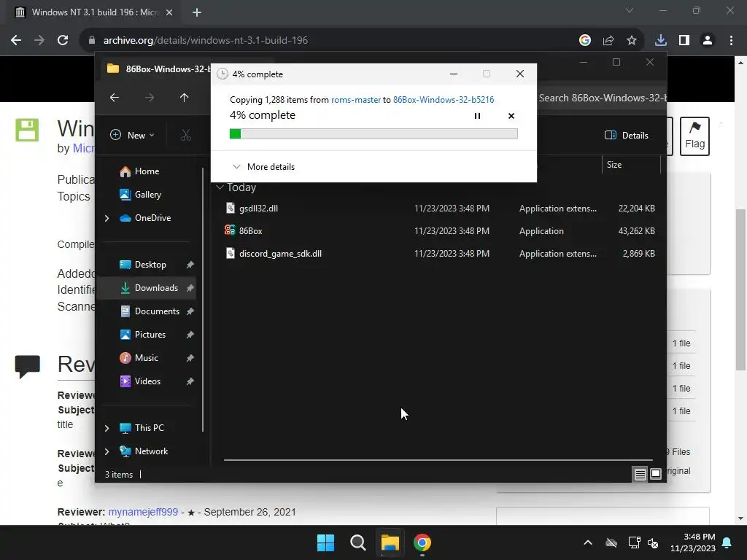Image resolution: width=747 pixels, height=560 pixels.
Task: Reload the archive.org page
Action: pos(63,41)
